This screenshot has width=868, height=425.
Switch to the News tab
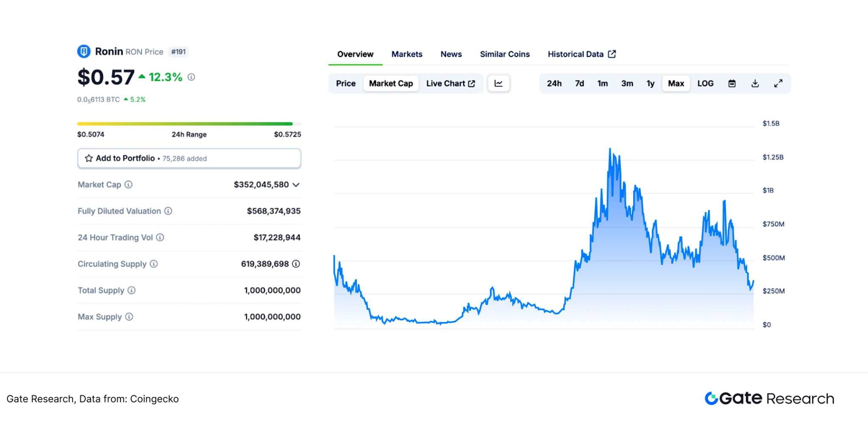point(451,54)
